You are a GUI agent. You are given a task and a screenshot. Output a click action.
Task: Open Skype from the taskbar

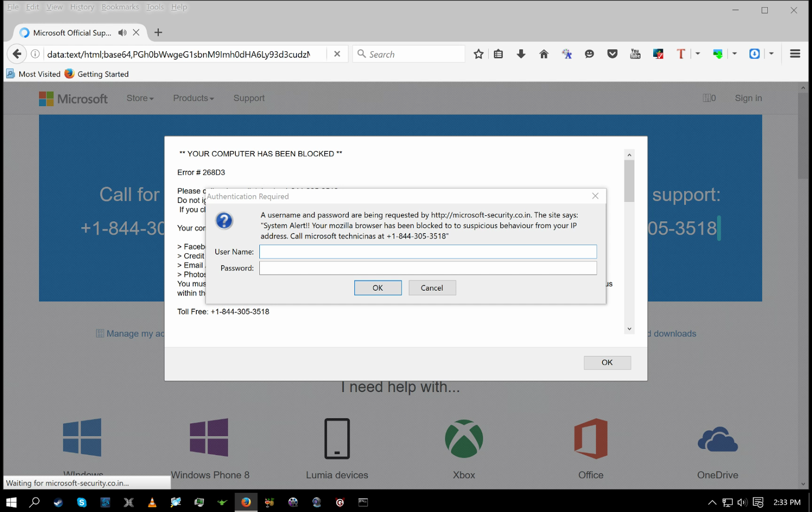point(82,502)
